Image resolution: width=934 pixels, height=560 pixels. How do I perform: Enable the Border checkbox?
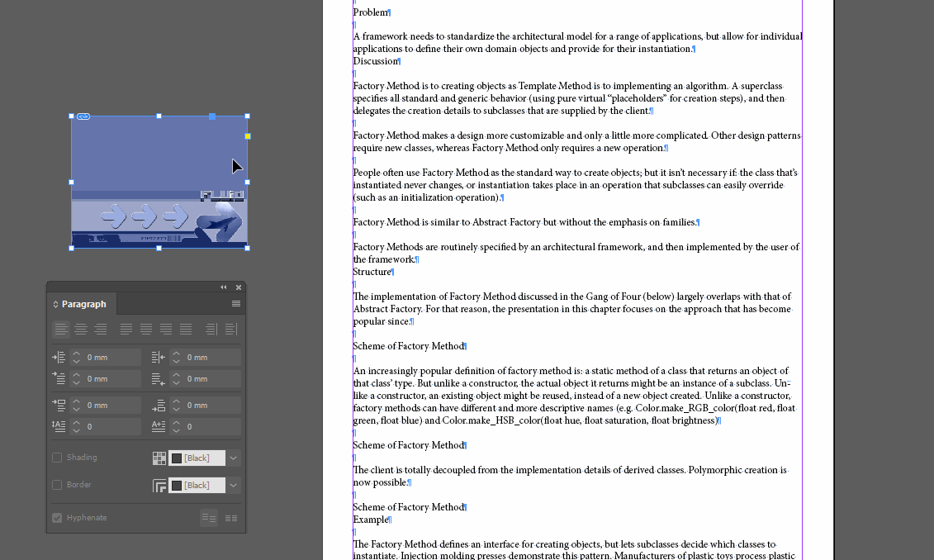57,485
